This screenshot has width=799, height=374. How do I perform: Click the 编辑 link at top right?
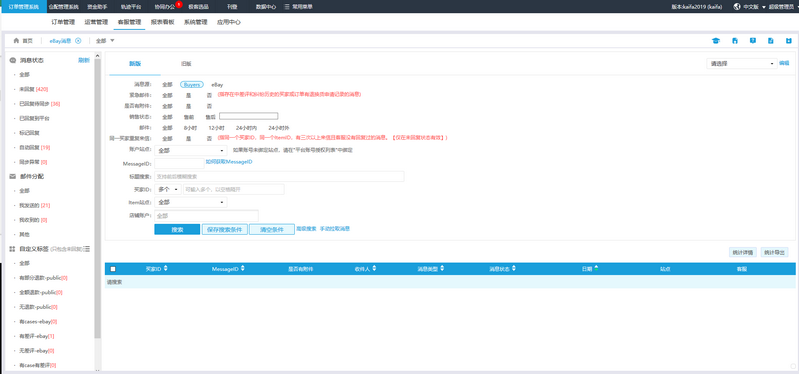point(784,63)
